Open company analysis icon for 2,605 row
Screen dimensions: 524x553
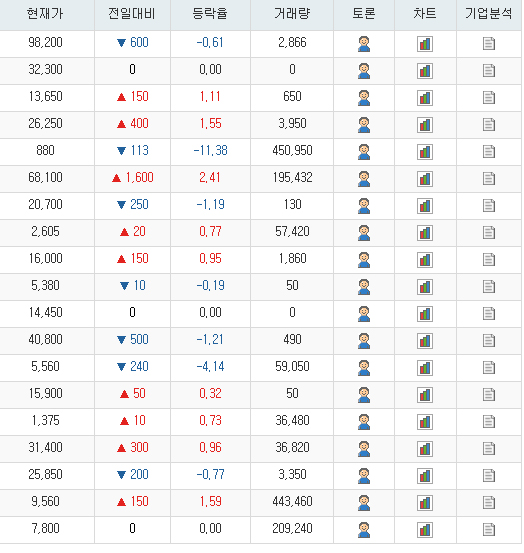(x=488, y=233)
